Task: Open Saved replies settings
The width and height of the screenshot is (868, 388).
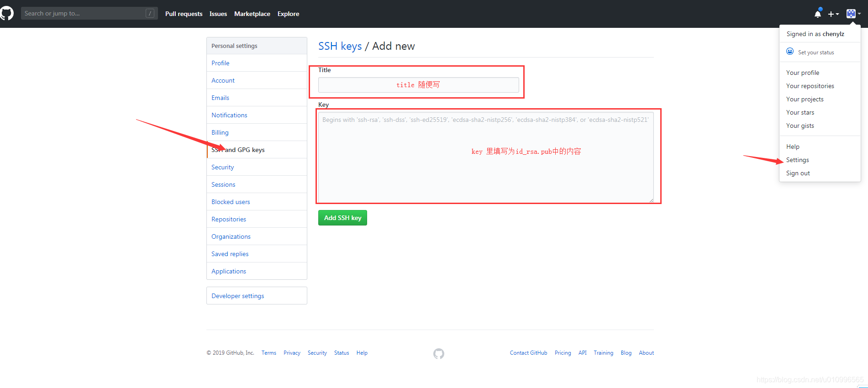Action: [x=257, y=254]
